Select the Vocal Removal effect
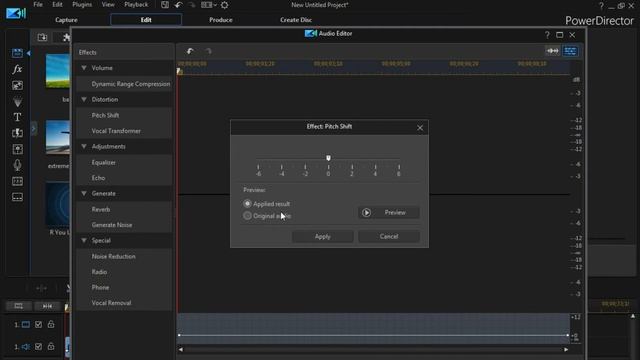This screenshot has width=640, height=360. [x=124, y=302]
